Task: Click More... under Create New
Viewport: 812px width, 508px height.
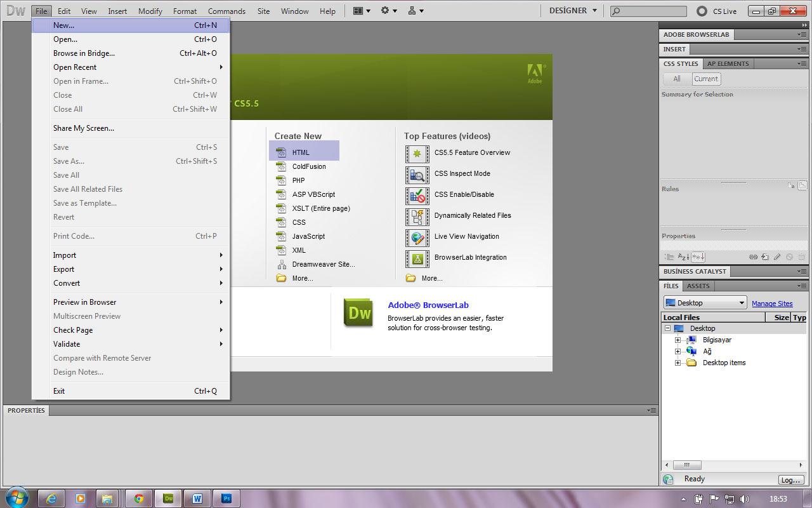Action: click(303, 278)
